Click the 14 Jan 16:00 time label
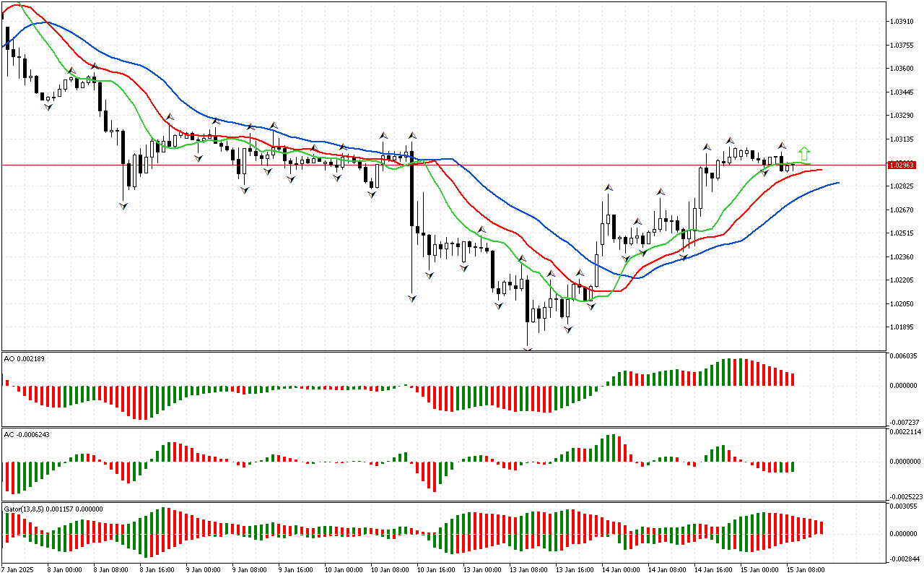Viewport: 924px width, 578px height. 713,569
